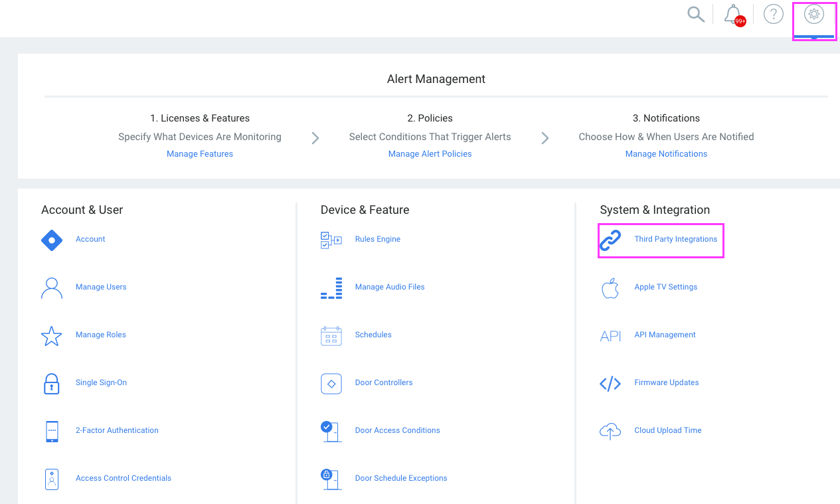Image resolution: width=840 pixels, height=504 pixels.
Task: View notifications by clicking the bell
Action: click(x=732, y=13)
